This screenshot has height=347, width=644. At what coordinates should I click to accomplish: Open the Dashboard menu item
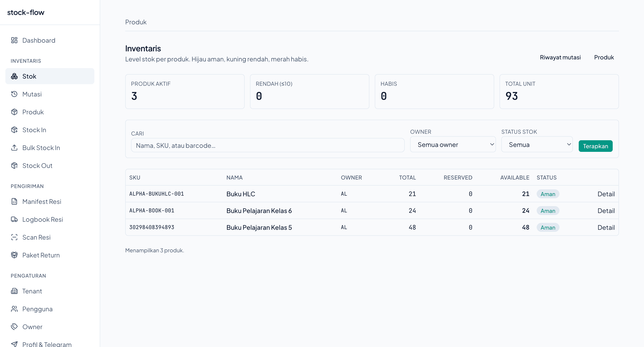pos(50,40)
